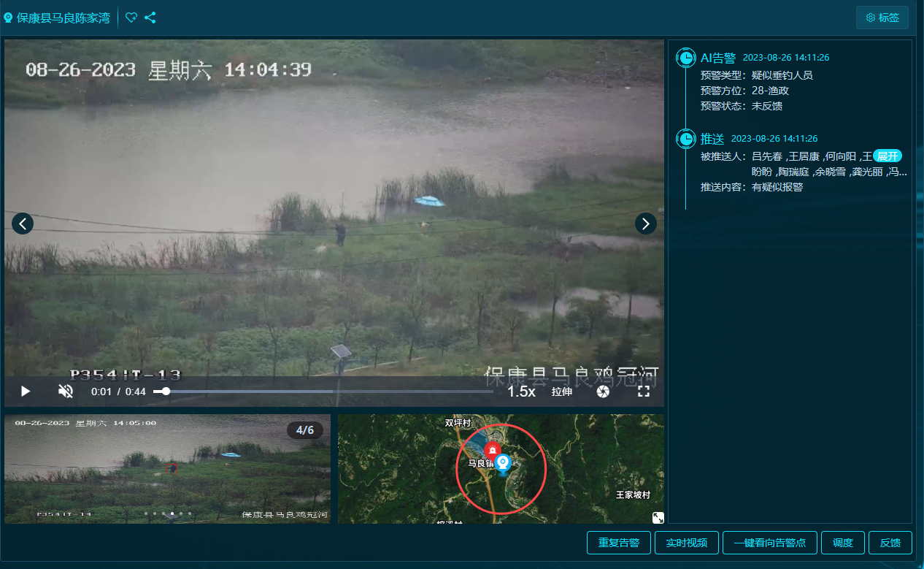Open the 4/6 alarm snapshot thumbnail

[x=167, y=469]
